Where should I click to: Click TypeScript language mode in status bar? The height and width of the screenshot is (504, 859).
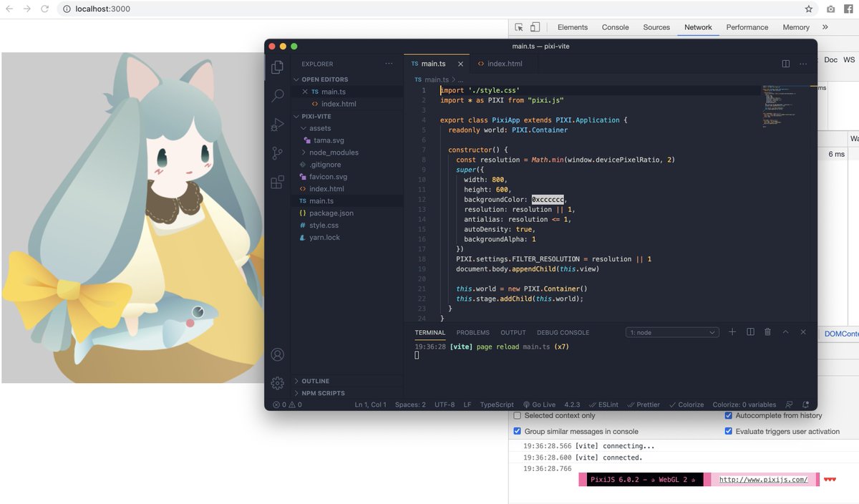pos(496,404)
